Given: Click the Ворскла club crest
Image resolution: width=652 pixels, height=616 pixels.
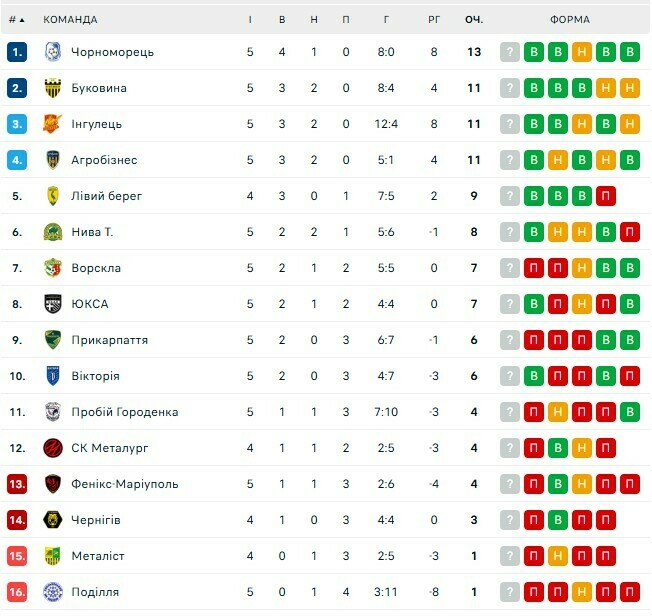Looking at the screenshot, I should coord(53,268).
